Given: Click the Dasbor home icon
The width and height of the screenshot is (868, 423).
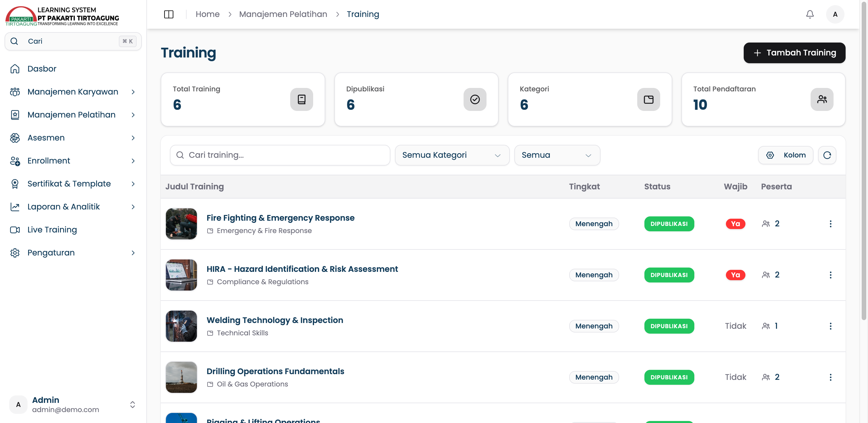Looking at the screenshot, I should coord(15,69).
